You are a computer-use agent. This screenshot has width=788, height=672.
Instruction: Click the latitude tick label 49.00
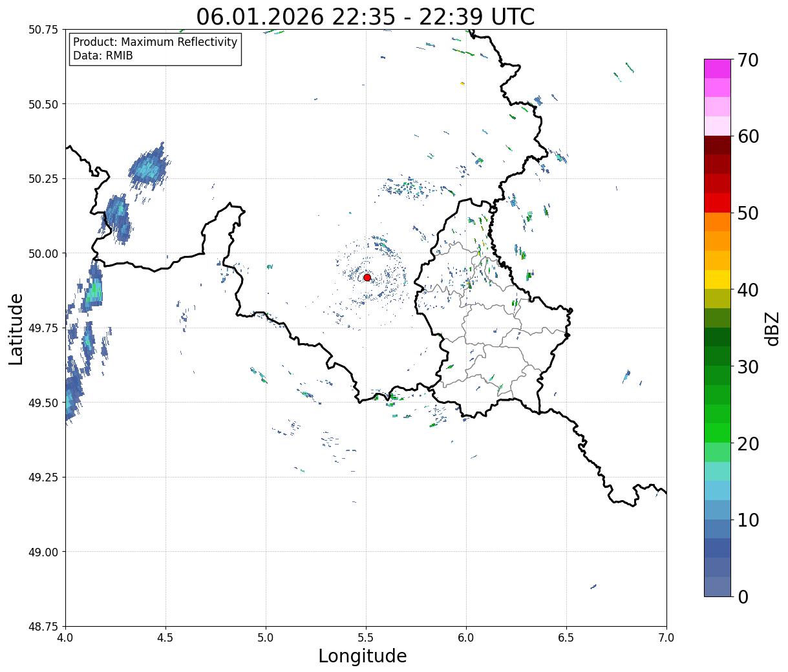(43, 552)
